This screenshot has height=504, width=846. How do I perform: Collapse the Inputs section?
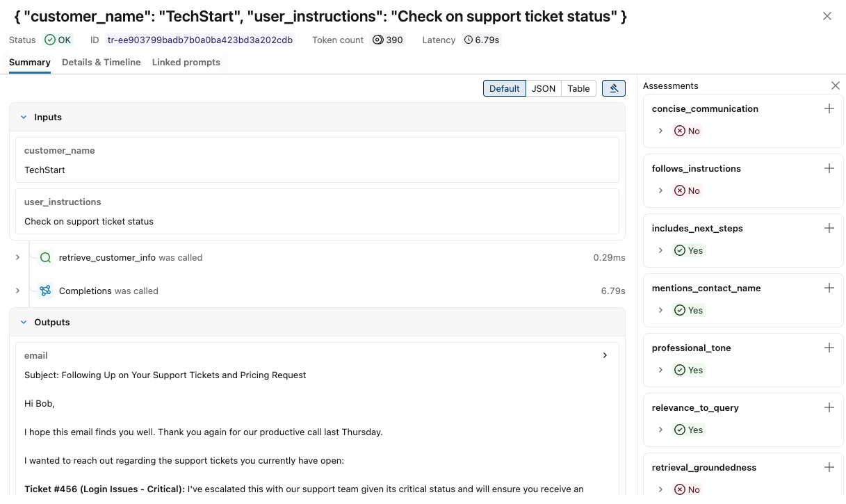click(24, 117)
